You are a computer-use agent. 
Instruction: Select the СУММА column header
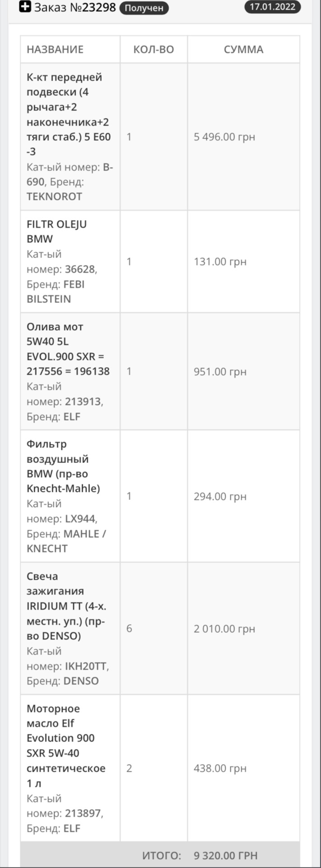click(244, 49)
